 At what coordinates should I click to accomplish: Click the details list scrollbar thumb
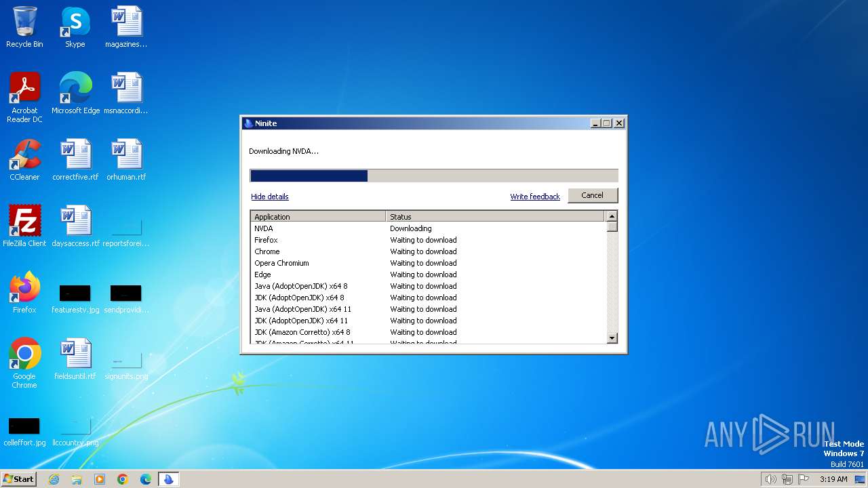point(612,227)
